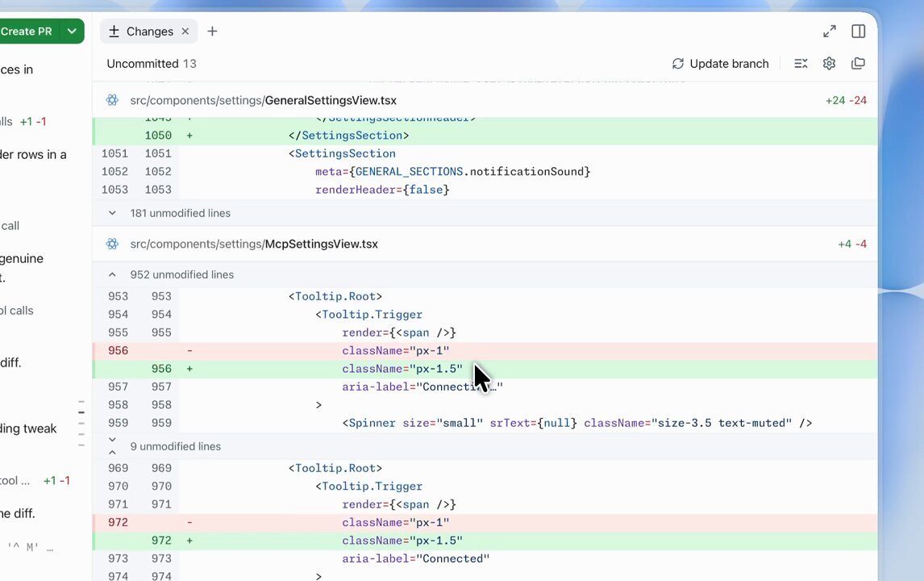Open McpSettingsView.tsx file header

[x=485, y=245]
